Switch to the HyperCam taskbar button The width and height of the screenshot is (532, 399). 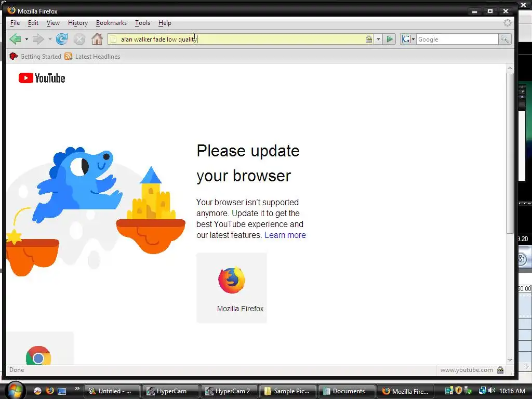click(170, 391)
